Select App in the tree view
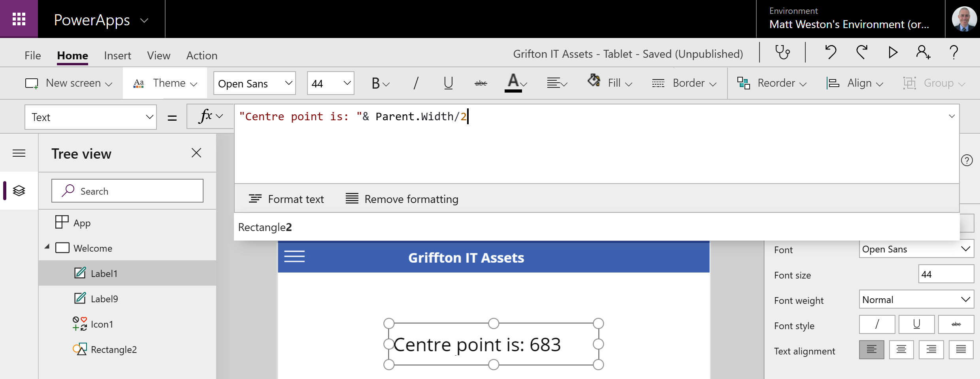The width and height of the screenshot is (980, 379). (127, 223)
